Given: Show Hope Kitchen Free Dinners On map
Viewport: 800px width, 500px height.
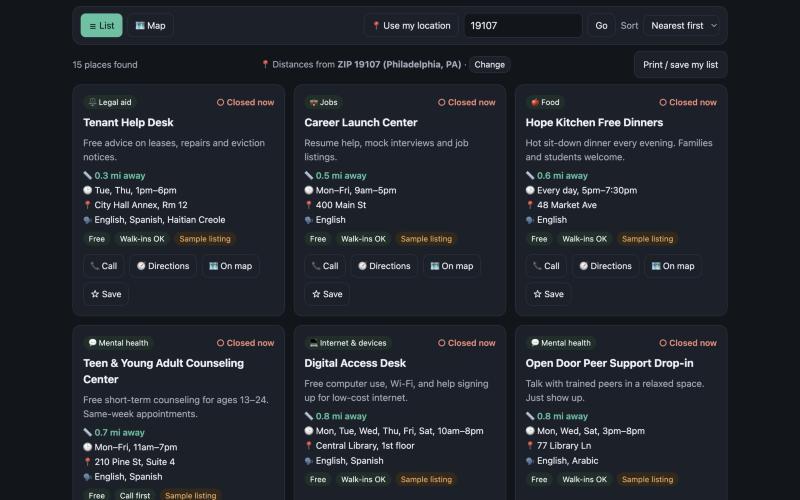Looking at the screenshot, I should pyautogui.click(x=673, y=266).
